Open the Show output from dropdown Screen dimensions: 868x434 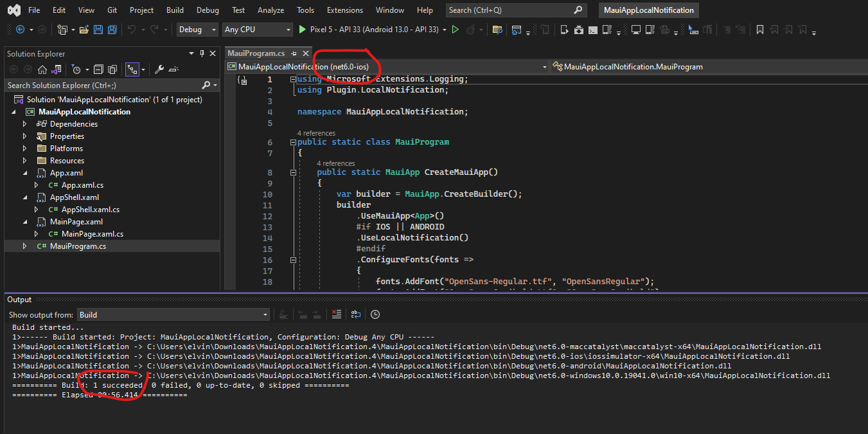pyautogui.click(x=172, y=314)
